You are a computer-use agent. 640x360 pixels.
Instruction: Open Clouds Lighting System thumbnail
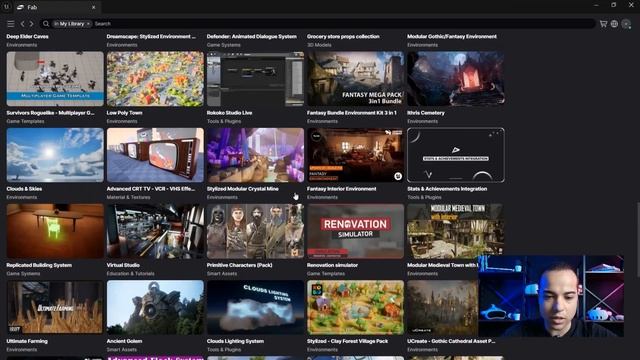tap(255, 307)
